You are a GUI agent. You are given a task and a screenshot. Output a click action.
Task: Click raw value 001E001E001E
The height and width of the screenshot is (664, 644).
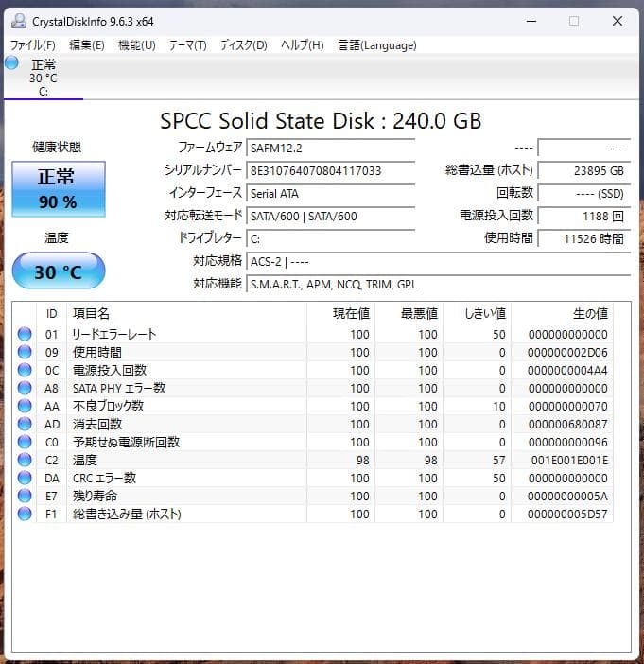[569, 461]
